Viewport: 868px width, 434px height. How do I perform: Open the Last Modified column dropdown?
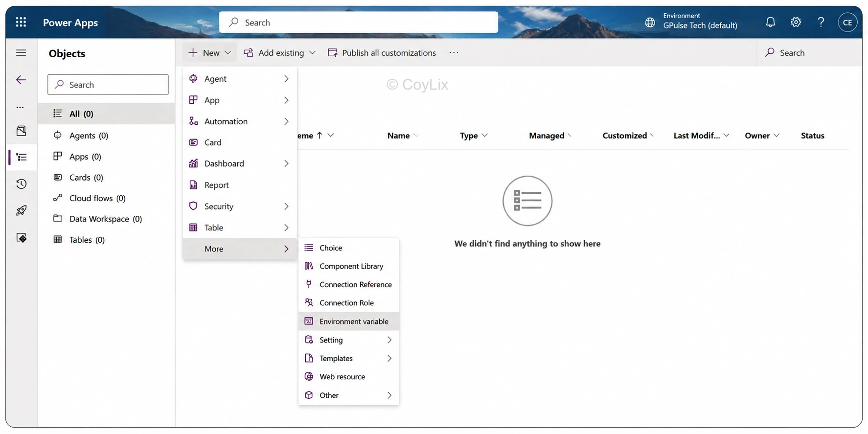(726, 136)
